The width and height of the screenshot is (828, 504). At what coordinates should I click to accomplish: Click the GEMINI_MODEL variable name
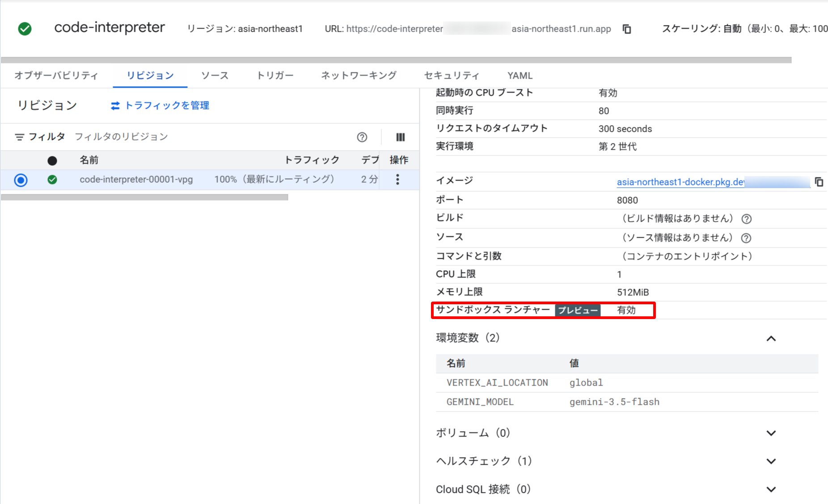click(x=480, y=402)
